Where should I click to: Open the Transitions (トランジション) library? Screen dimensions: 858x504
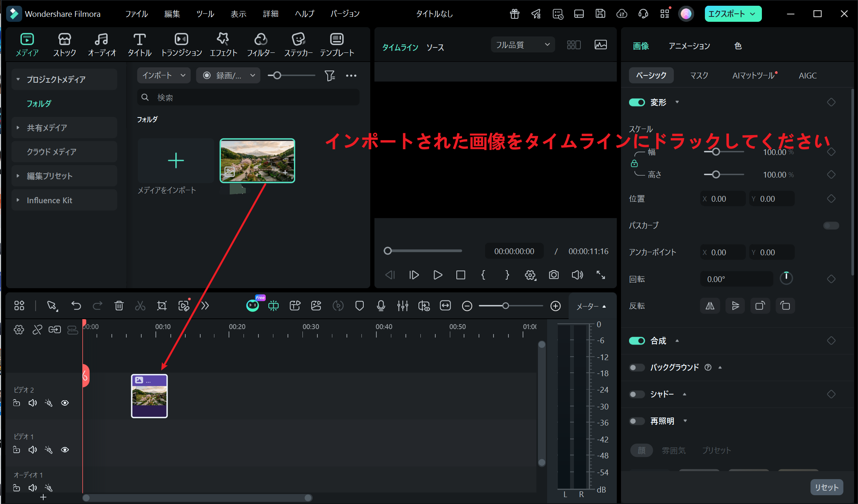(181, 44)
